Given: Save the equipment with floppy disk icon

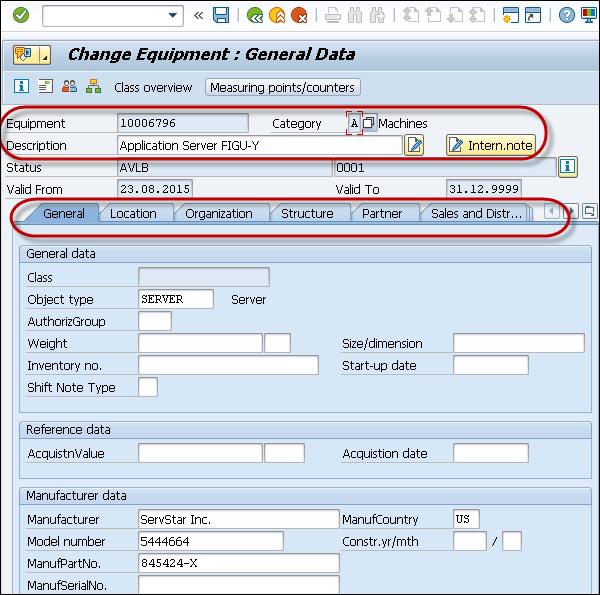Looking at the screenshot, I should (221, 16).
